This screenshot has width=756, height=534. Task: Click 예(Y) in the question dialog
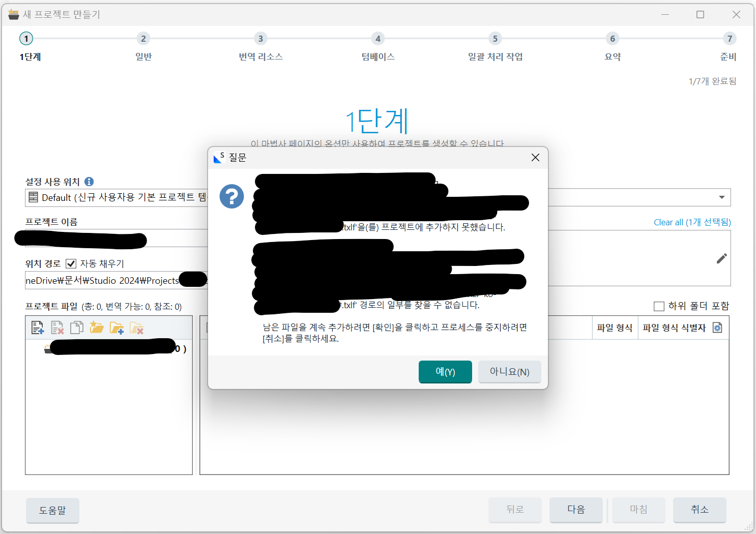tap(445, 372)
